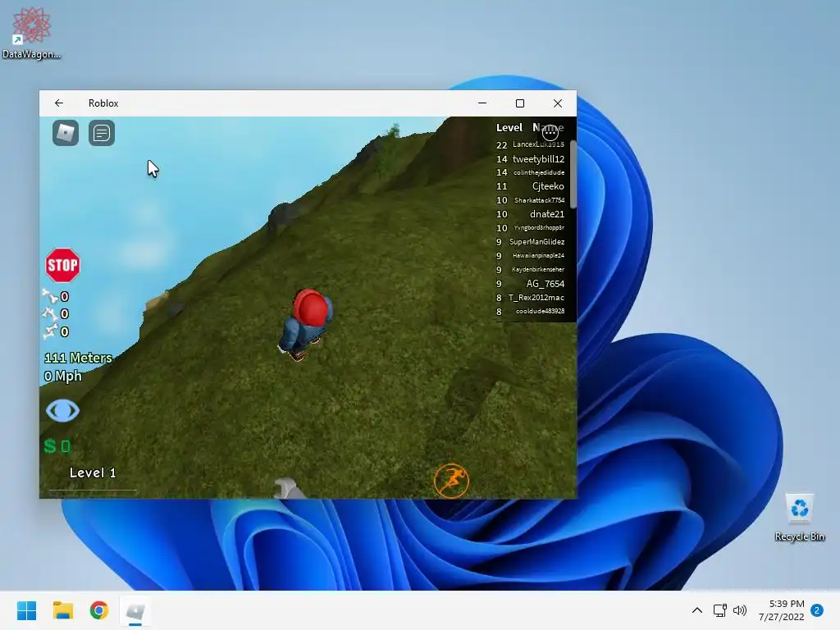Activate the orange sprint runner icon
This screenshot has width=840, height=630.
[451, 481]
